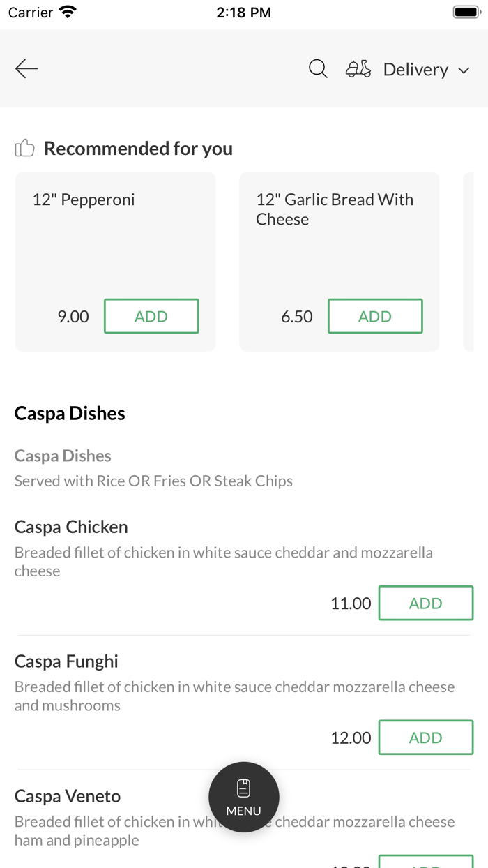Add Caspa Chicken for 11.00
Screen dimensions: 488x868
[x=426, y=603]
